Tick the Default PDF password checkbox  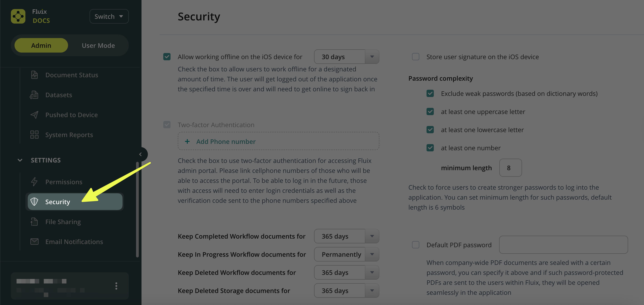pyautogui.click(x=415, y=244)
